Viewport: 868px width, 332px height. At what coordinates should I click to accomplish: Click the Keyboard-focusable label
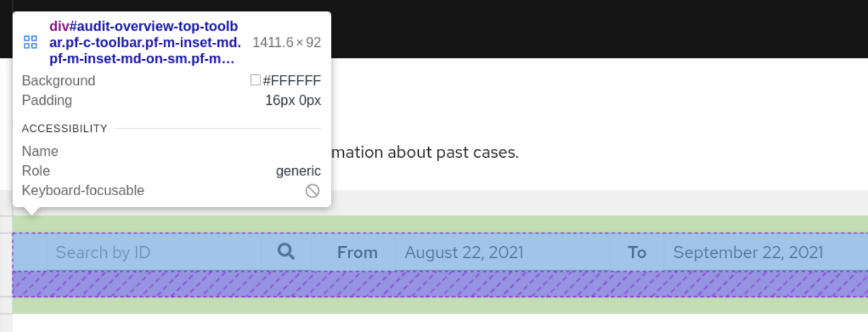pos(83,190)
